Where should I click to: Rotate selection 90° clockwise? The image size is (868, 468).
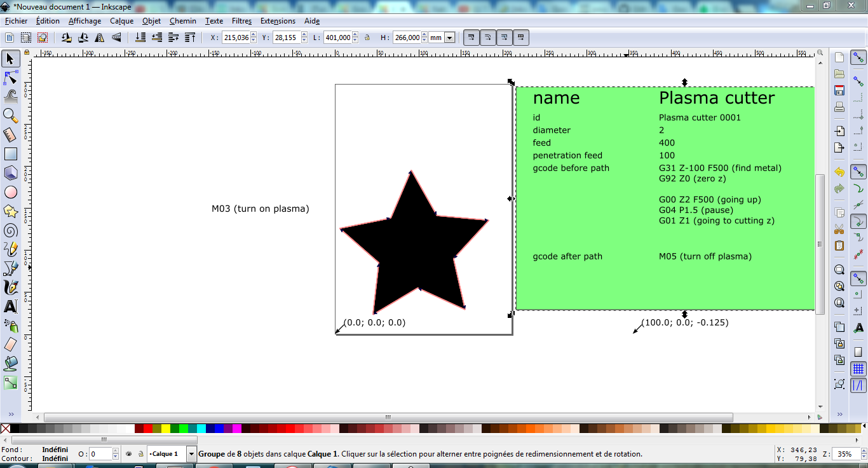click(x=83, y=38)
